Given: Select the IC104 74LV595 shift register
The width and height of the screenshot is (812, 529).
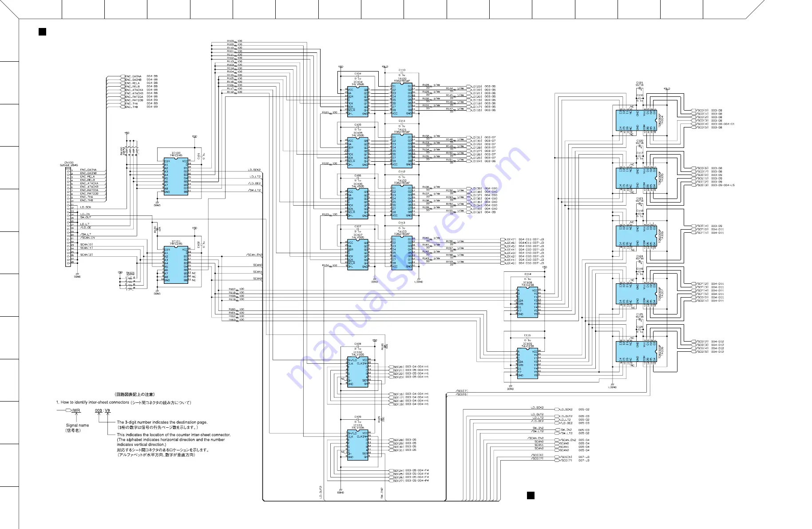Looking at the screenshot, I should (358, 102).
